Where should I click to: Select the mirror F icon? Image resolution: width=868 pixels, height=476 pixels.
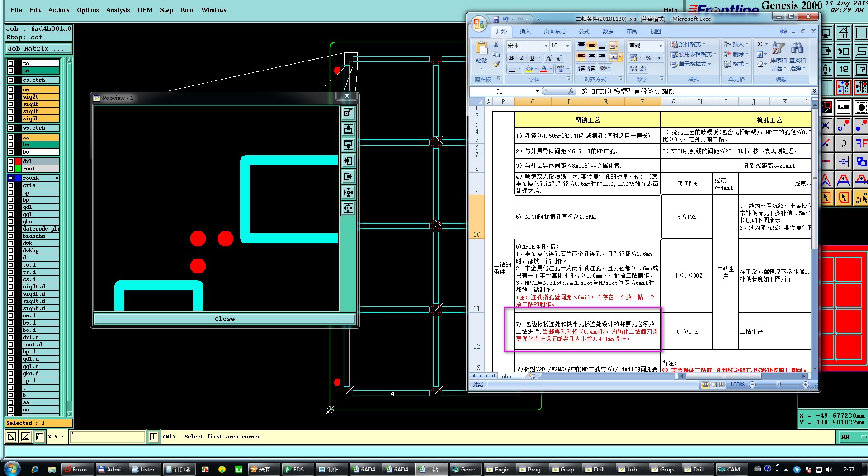pyautogui.click(x=861, y=144)
